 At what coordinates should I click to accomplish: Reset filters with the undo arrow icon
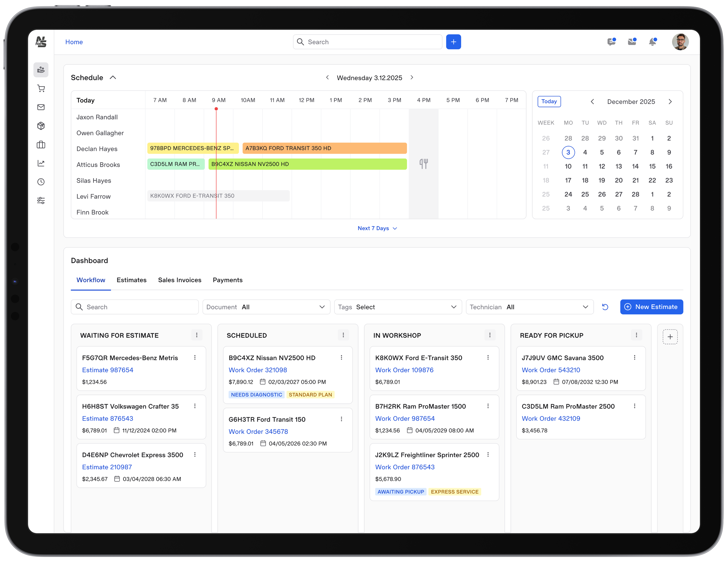[605, 307]
